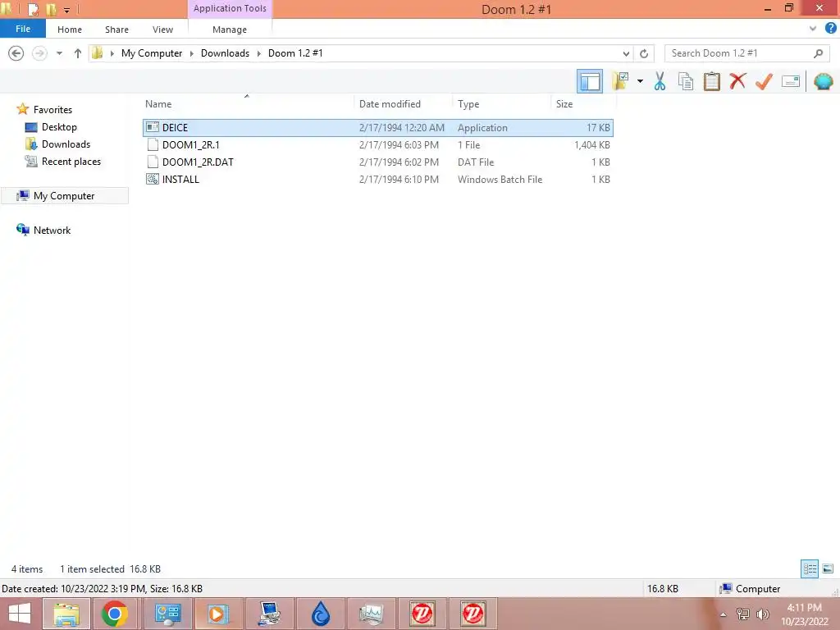
Task: Open the File menu
Action: coord(22,29)
